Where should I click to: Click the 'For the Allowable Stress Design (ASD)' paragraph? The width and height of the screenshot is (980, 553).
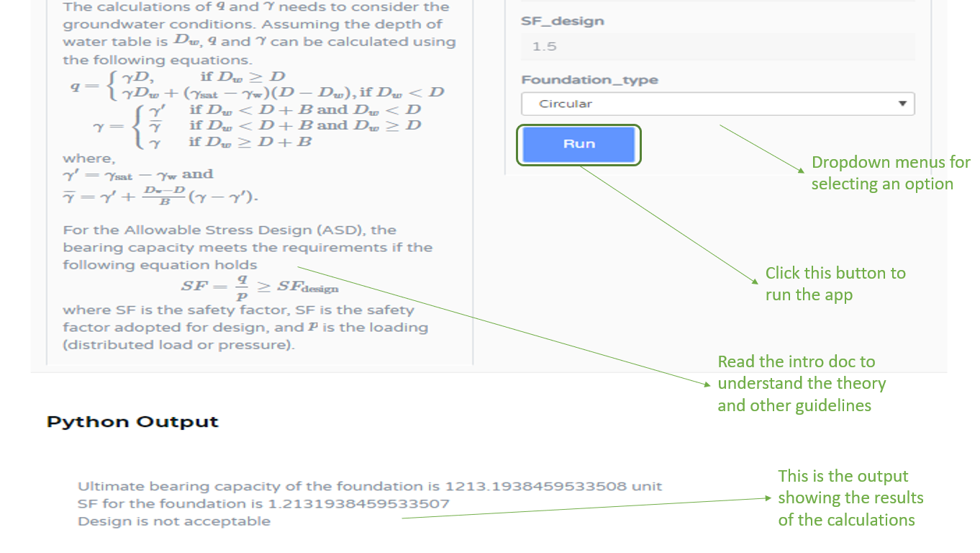248,248
